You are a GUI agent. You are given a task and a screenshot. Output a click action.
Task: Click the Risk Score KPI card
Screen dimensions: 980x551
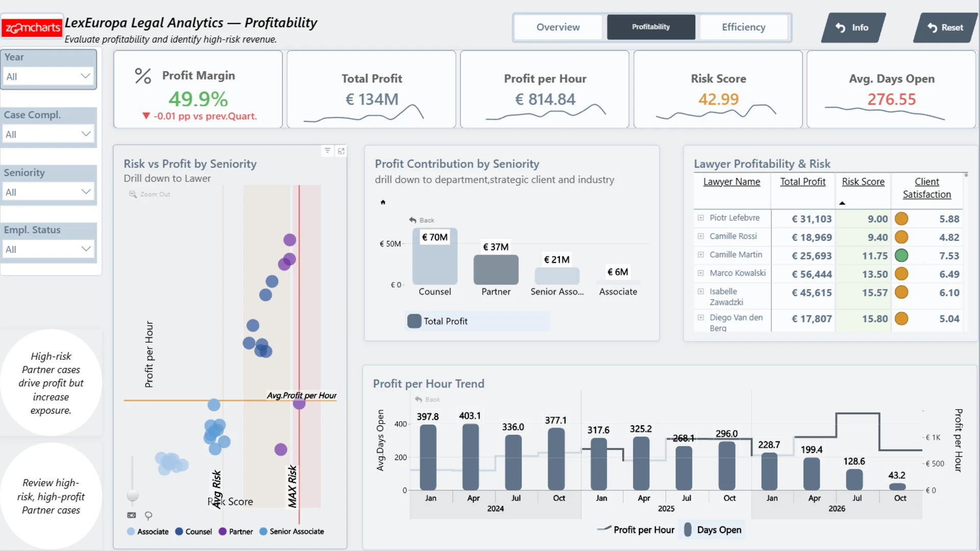718,89
